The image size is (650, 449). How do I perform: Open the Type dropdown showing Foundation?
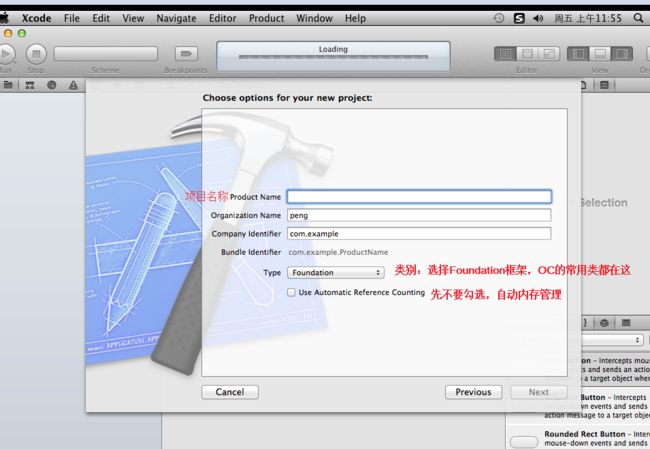tap(336, 272)
